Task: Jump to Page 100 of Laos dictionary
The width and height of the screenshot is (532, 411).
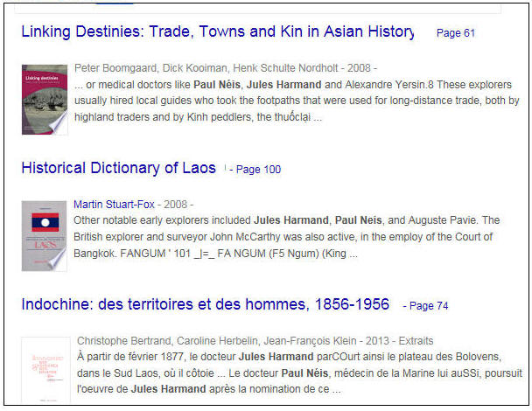Action: point(257,169)
